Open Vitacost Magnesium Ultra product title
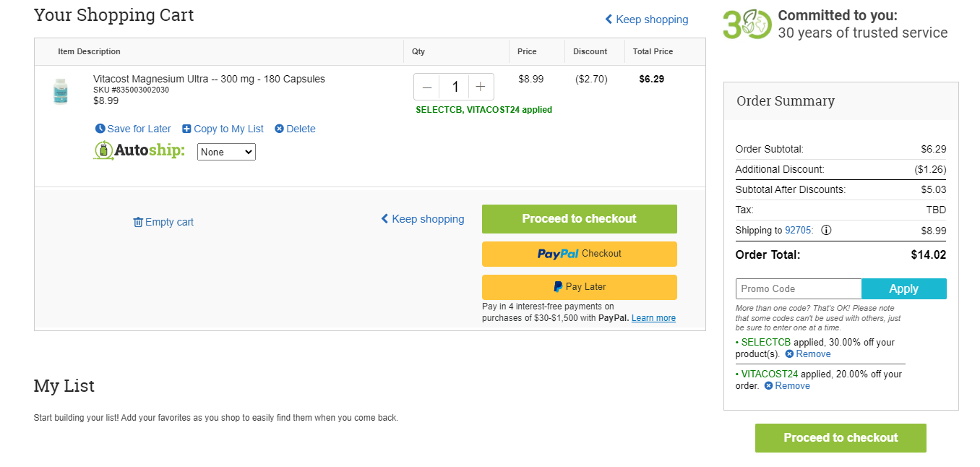The image size is (980, 467). [x=209, y=79]
